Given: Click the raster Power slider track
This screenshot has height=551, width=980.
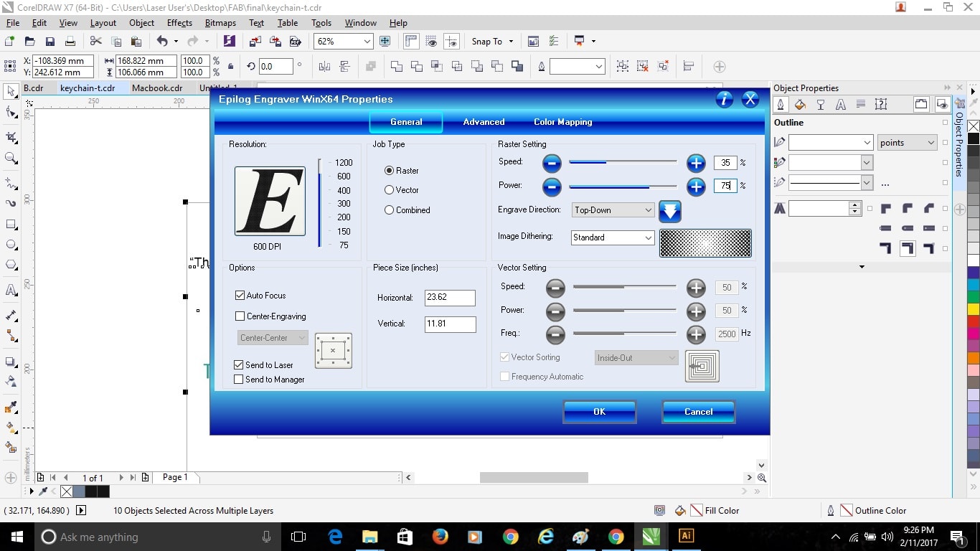Looking at the screenshot, I should pyautogui.click(x=623, y=187).
